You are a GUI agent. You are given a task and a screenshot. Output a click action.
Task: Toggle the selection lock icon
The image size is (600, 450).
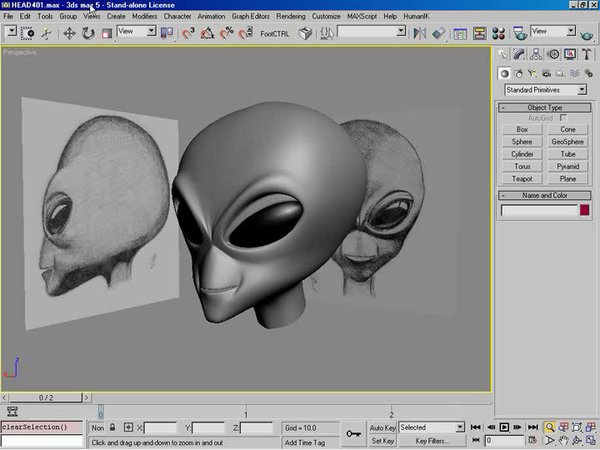coord(112,427)
